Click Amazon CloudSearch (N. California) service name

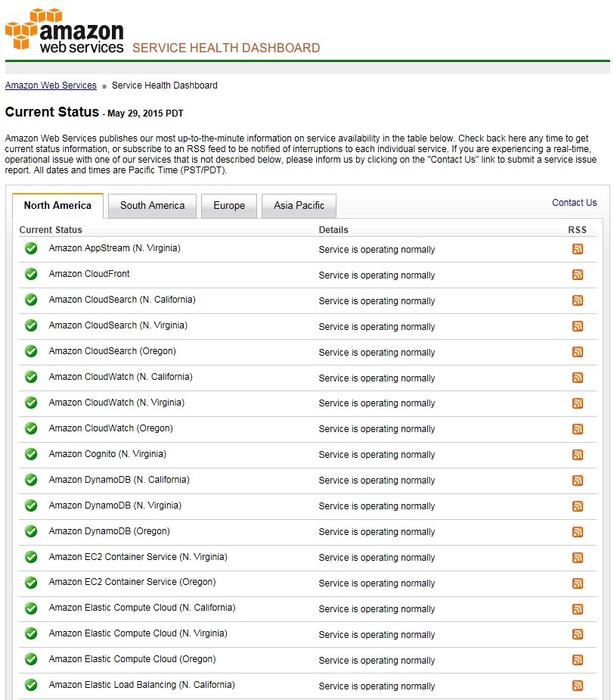[122, 300]
